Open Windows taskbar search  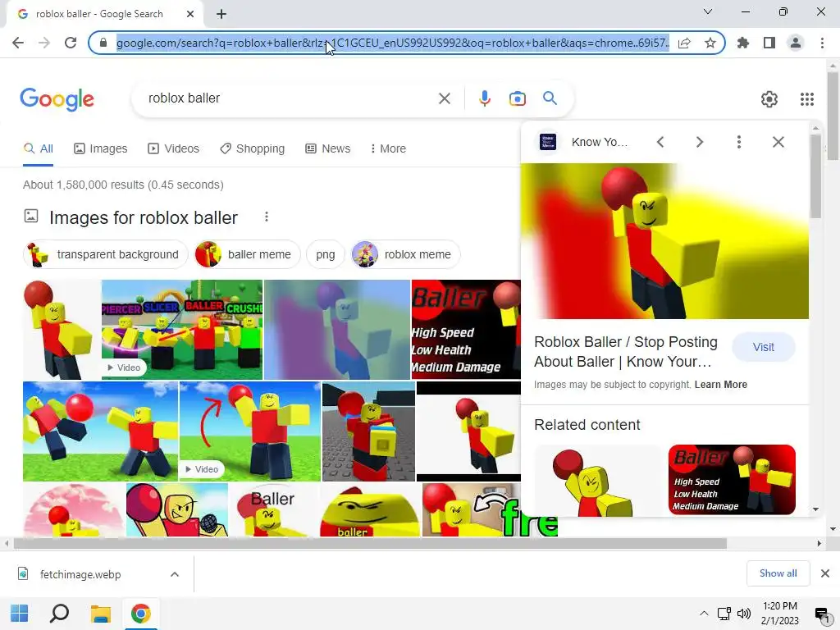(x=59, y=614)
